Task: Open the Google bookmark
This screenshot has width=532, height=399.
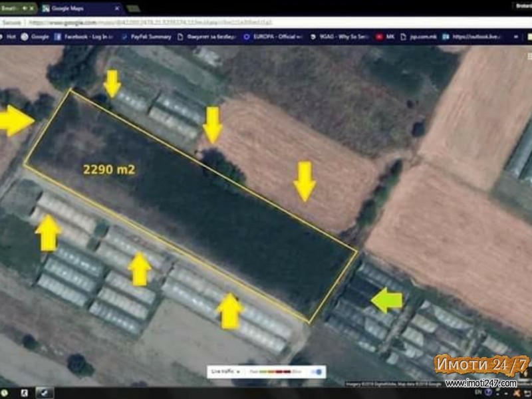Action: click(x=37, y=37)
